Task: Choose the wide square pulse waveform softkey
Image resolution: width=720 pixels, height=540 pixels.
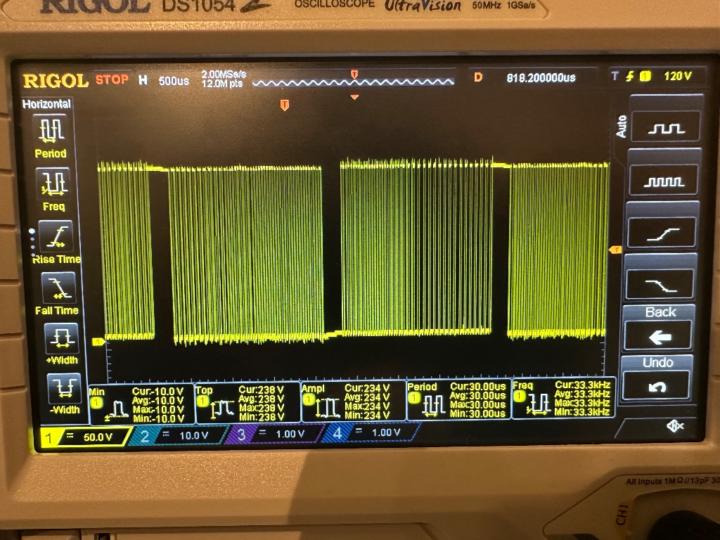Action: [666, 127]
